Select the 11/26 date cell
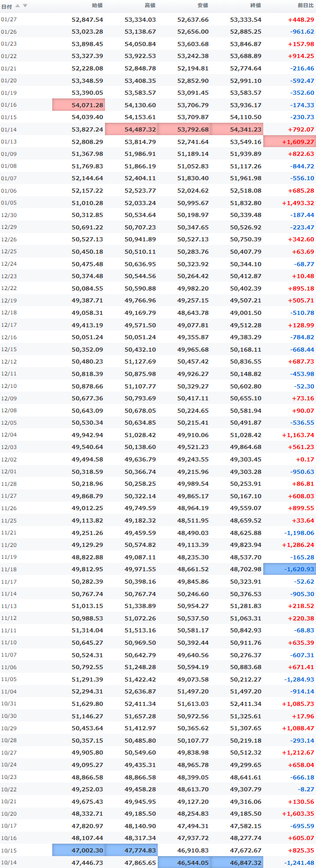 point(9,508)
